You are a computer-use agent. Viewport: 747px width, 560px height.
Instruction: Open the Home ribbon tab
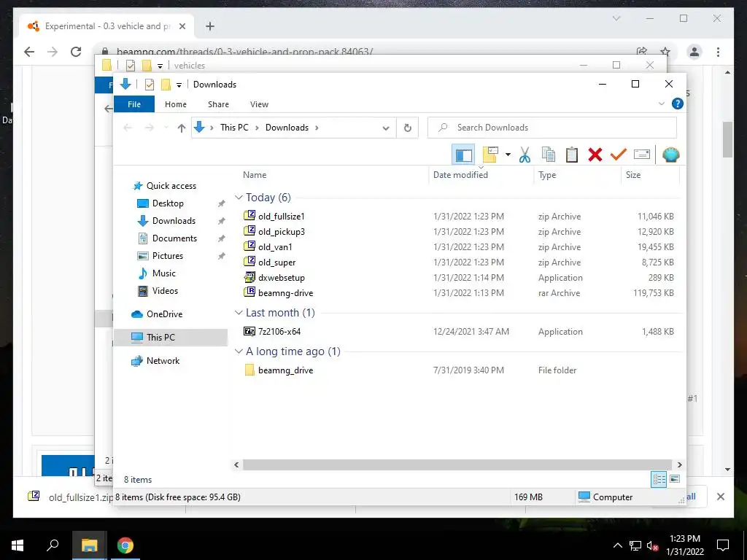[x=176, y=104]
